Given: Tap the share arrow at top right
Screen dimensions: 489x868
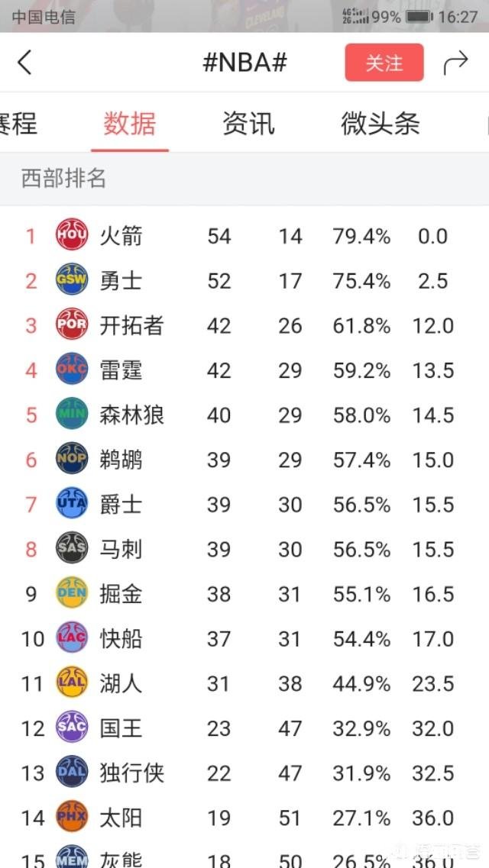Looking at the screenshot, I should 456,63.
